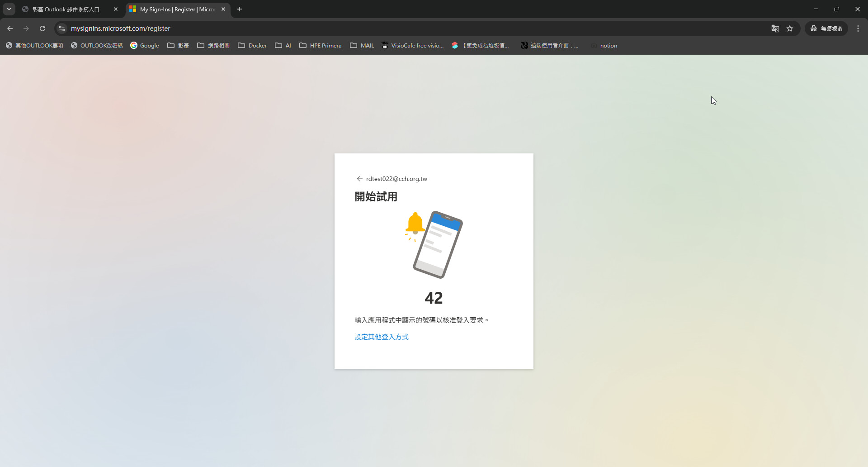
Task: Open the Google bookmark
Action: [x=145, y=46]
